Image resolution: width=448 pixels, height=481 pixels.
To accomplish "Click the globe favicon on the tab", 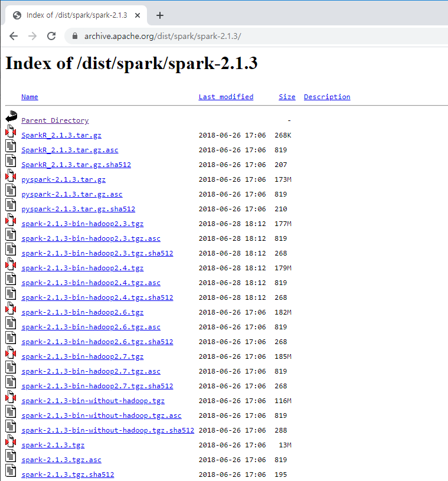I will click(17, 15).
